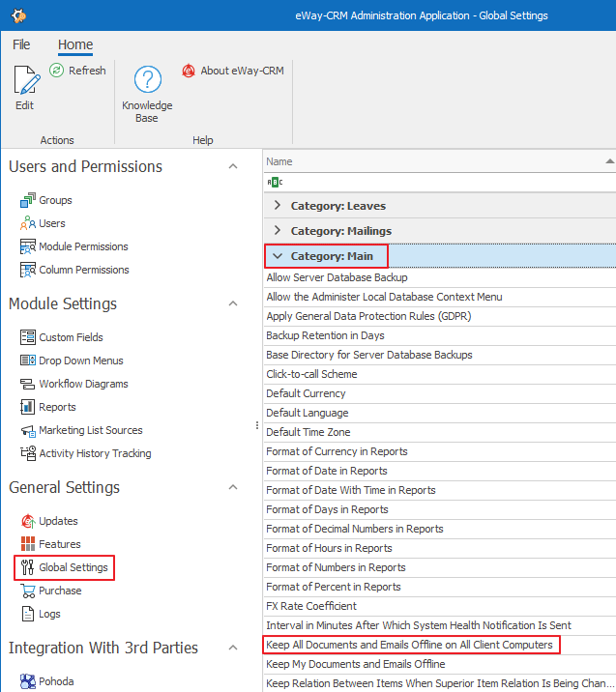616x692 pixels.
Task: Select Default Time Zone row
Action: (x=440, y=433)
